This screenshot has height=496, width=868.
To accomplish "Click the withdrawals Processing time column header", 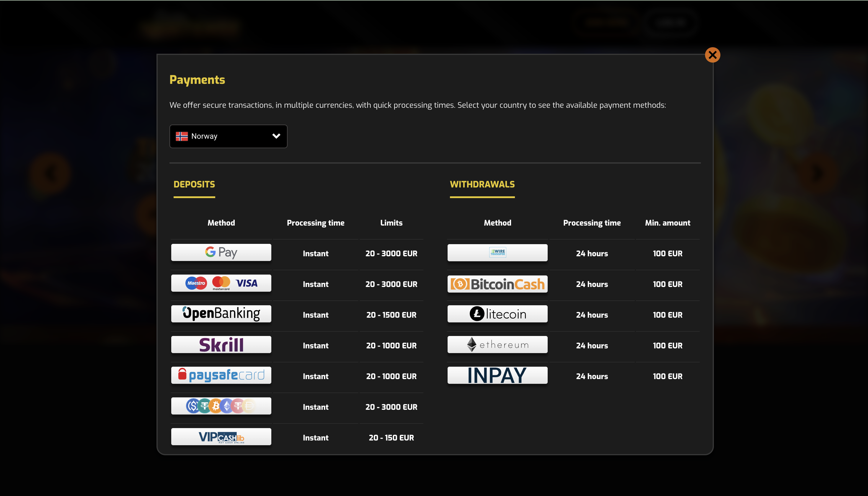I will click(x=592, y=223).
